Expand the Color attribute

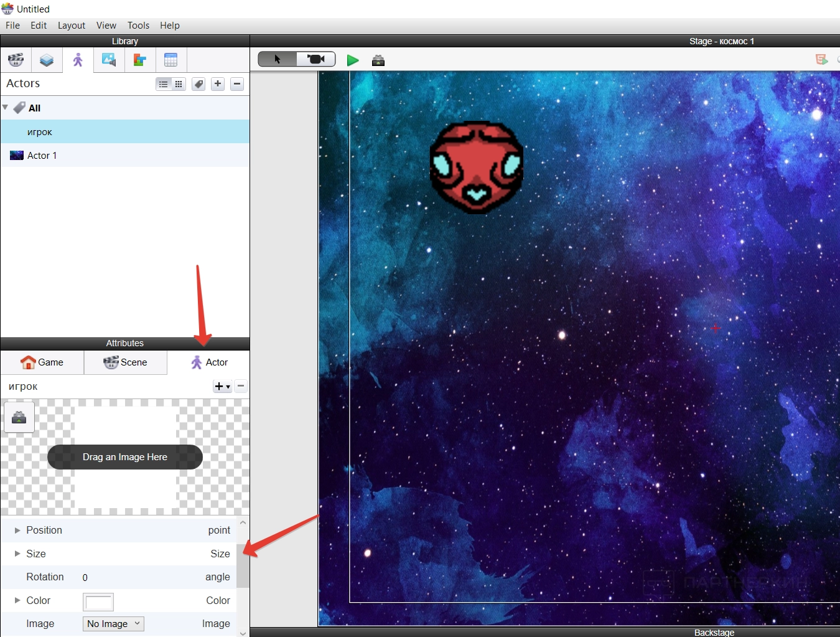tap(17, 600)
